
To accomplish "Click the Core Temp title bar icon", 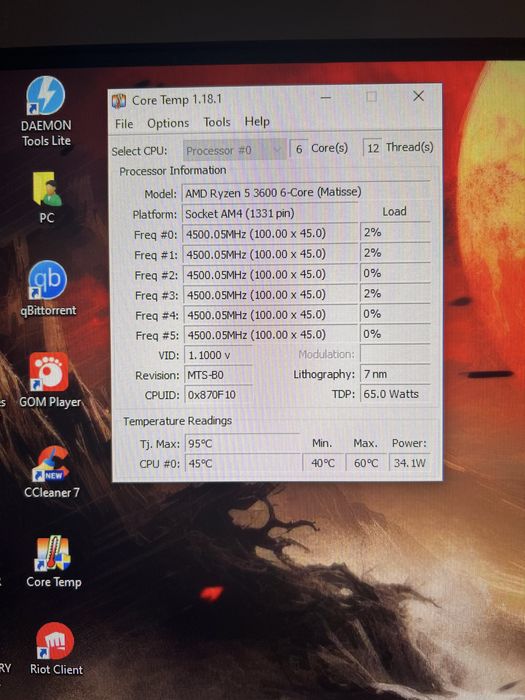I will tap(119, 101).
